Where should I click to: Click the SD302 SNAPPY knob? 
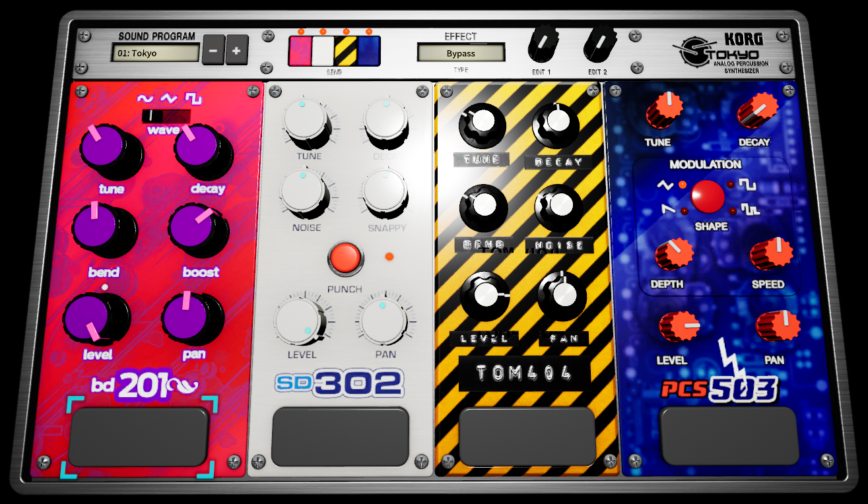point(385,191)
